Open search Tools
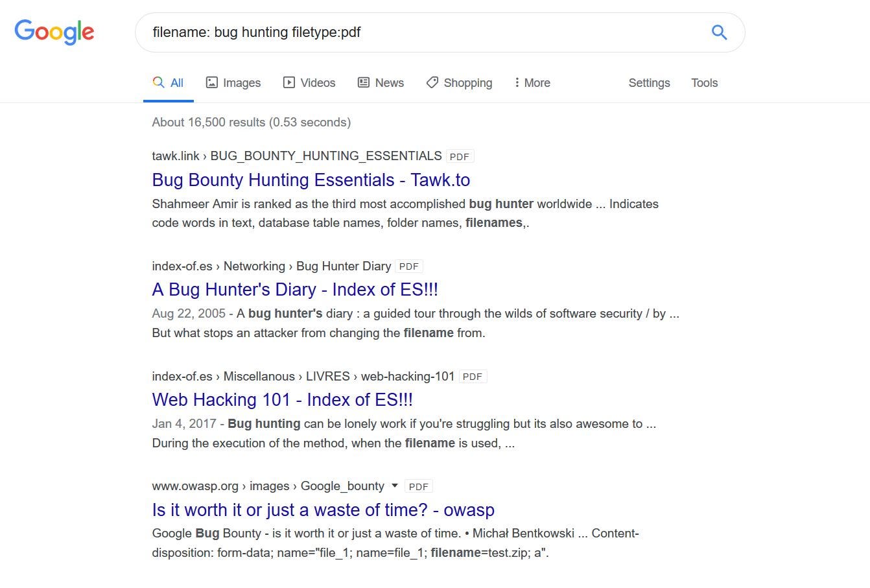 (704, 83)
